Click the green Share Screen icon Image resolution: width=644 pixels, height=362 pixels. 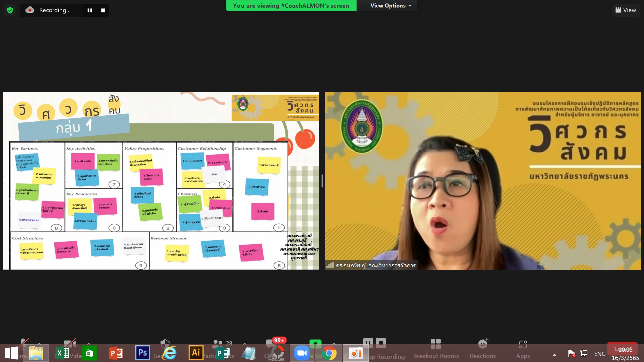pyautogui.click(x=315, y=343)
